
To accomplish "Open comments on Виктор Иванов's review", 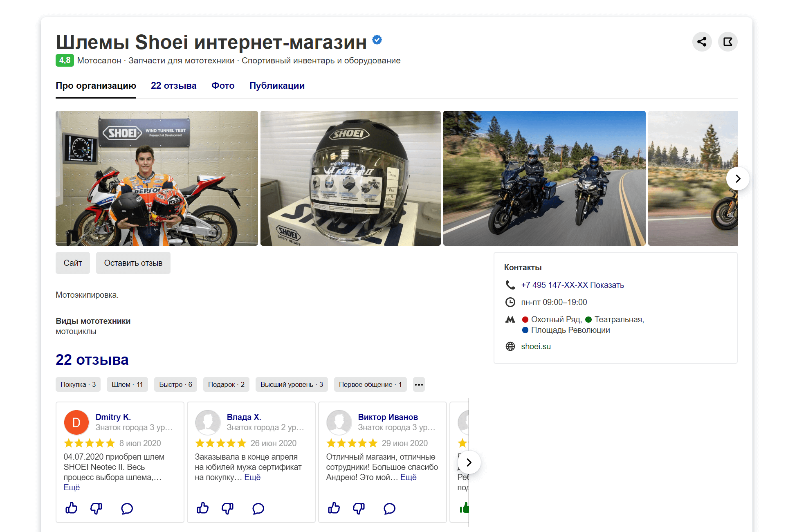I will tap(390, 508).
